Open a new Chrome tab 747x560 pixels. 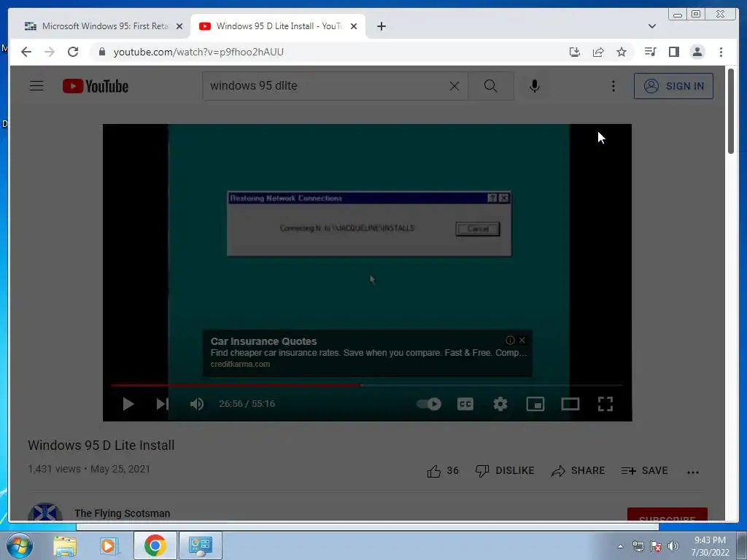(381, 26)
